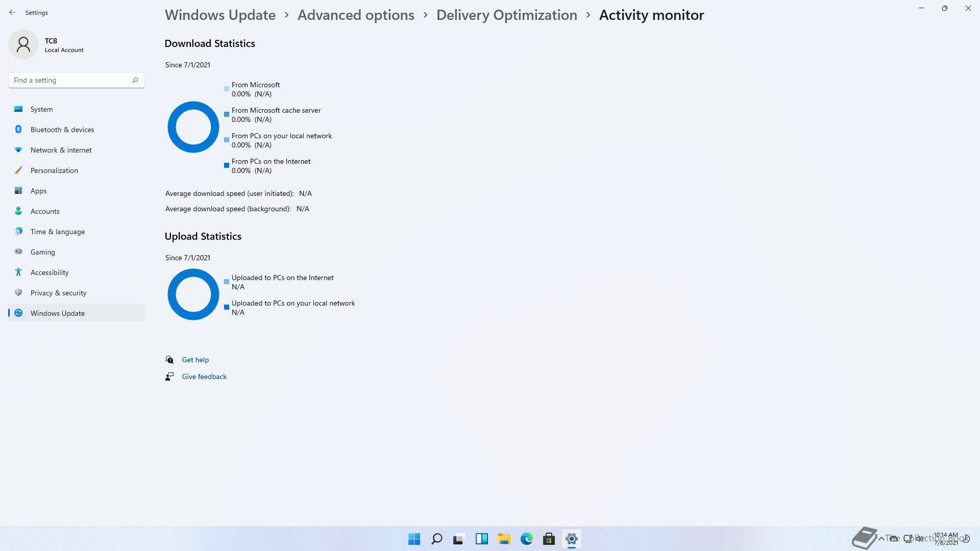The width and height of the screenshot is (980, 551).
Task: Click 'Uploaded to PCs on your local network' label
Action: click(293, 303)
